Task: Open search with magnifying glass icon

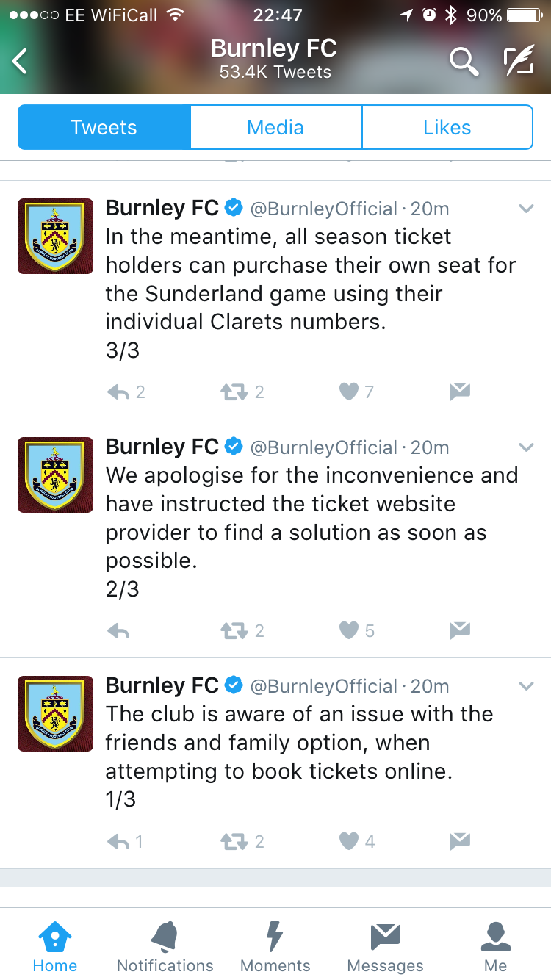Action: click(464, 62)
